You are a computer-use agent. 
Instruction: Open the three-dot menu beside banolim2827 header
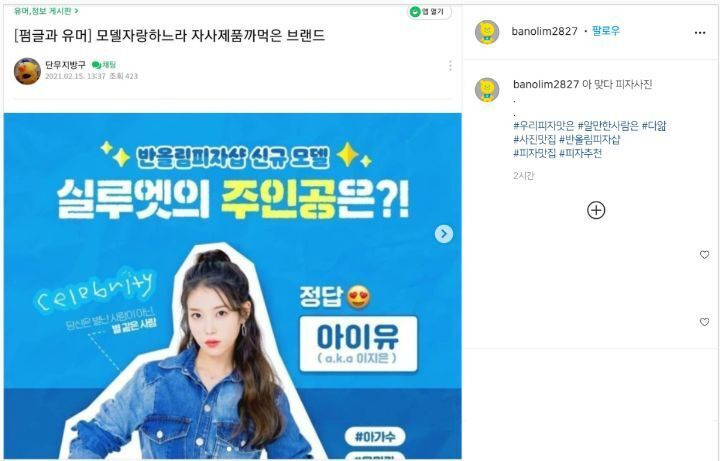tap(700, 33)
